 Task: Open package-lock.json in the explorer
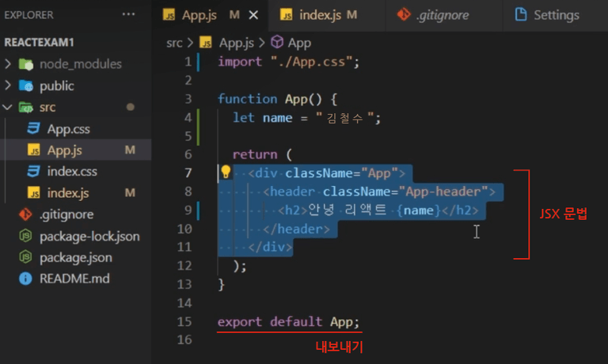[x=89, y=236]
